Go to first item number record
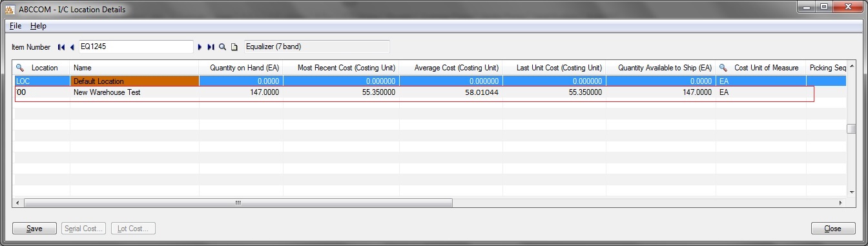 pos(61,47)
